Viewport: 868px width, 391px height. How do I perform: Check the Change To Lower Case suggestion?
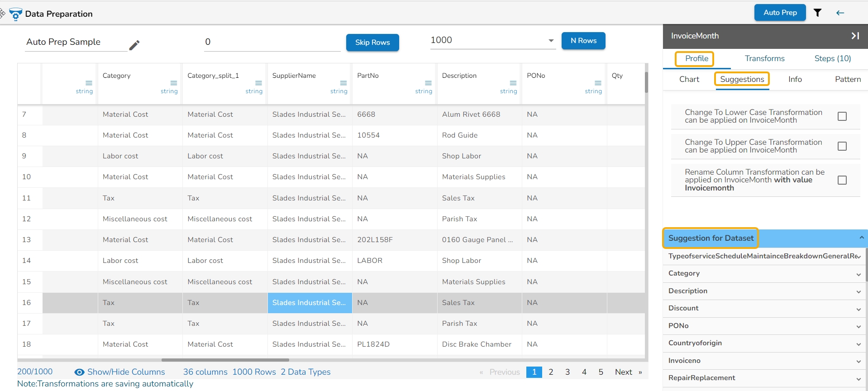tap(842, 116)
